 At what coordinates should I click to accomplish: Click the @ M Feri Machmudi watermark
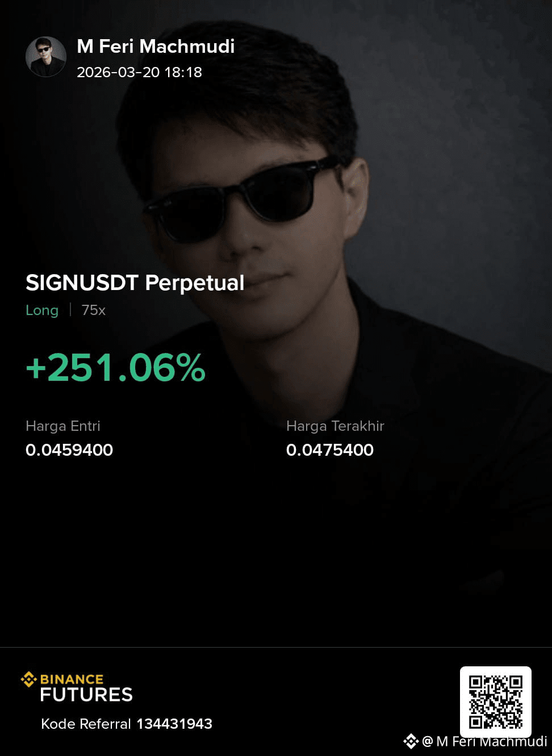pyautogui.click(x=484, y=741)
